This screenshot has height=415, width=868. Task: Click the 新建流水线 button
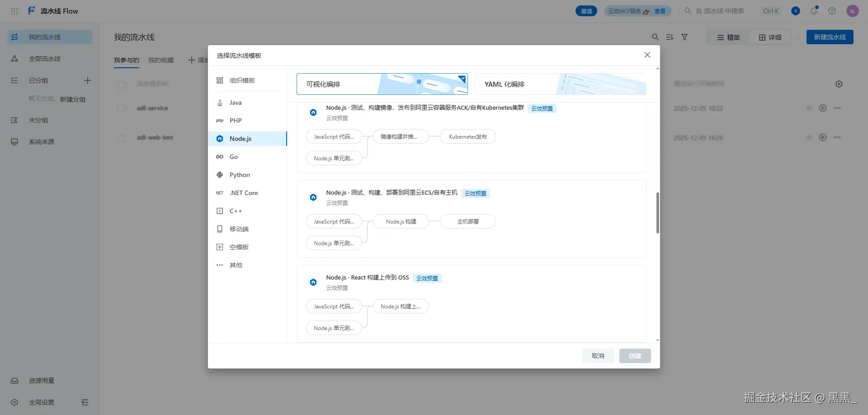(830, 37)
